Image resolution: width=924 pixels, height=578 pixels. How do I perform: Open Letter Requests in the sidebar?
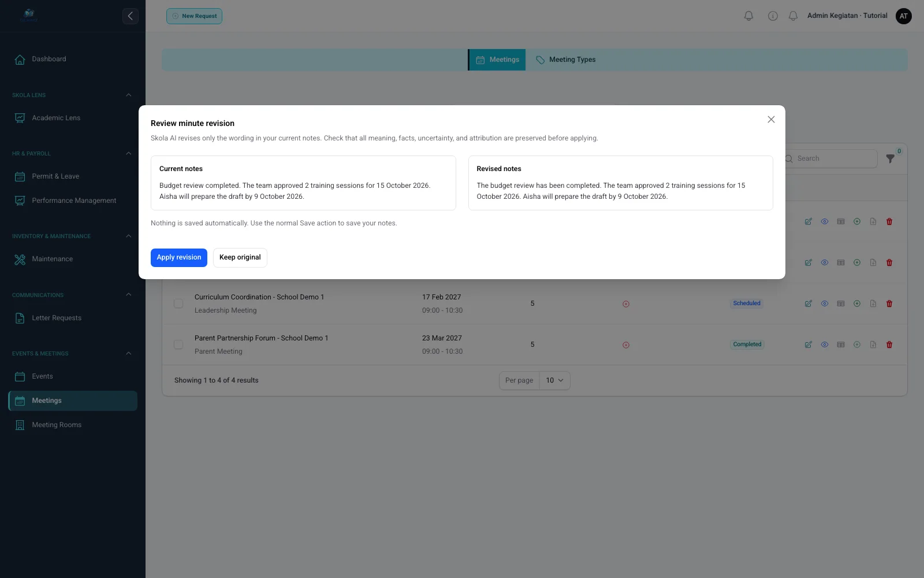tap(73, 318)
